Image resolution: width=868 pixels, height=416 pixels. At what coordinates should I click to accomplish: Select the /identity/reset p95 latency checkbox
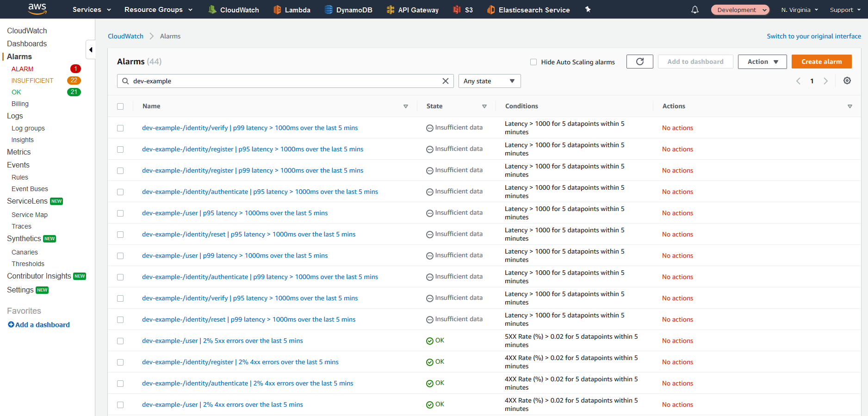(120, 235)
